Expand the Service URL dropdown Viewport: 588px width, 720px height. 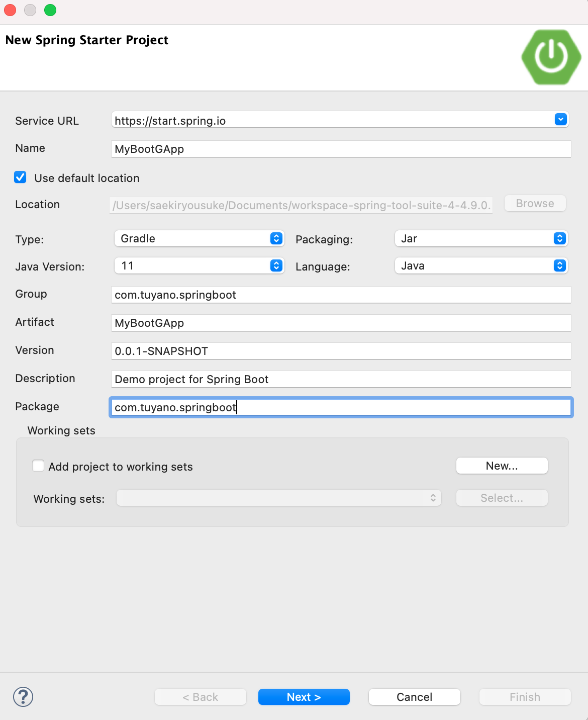(x=560, y=119)
